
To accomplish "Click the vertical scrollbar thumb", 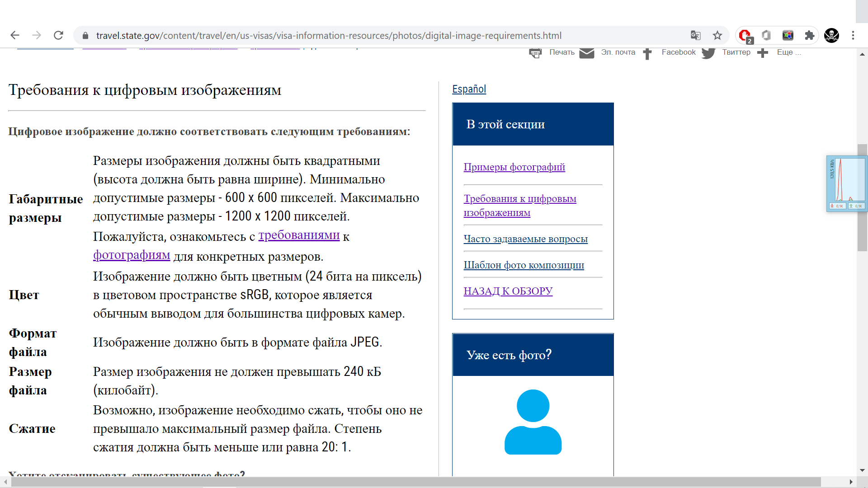I will coord(862,197).
